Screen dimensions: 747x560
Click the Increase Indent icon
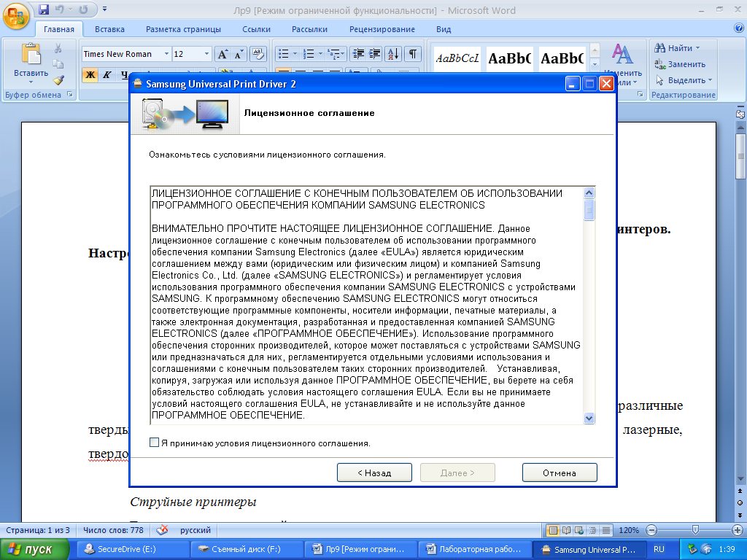point(374,54)
